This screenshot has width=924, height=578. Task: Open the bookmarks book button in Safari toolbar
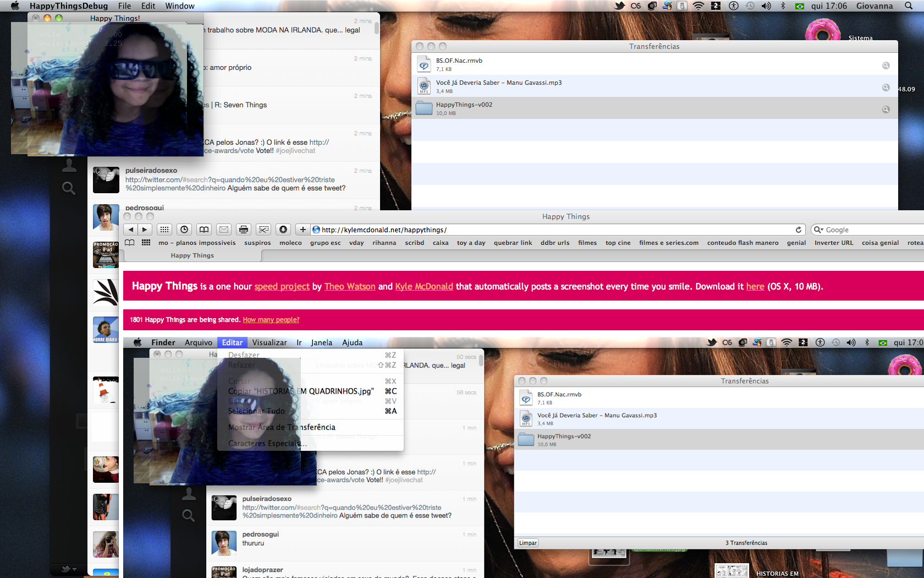(x=204, y=230)
